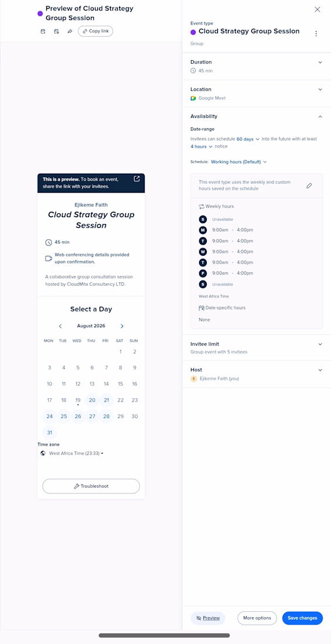Expand the Invitee limit section
The image size is (331, 644).
click(320, 344)
